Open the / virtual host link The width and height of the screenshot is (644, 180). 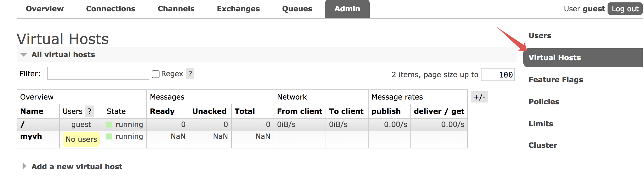coord(22,125)
